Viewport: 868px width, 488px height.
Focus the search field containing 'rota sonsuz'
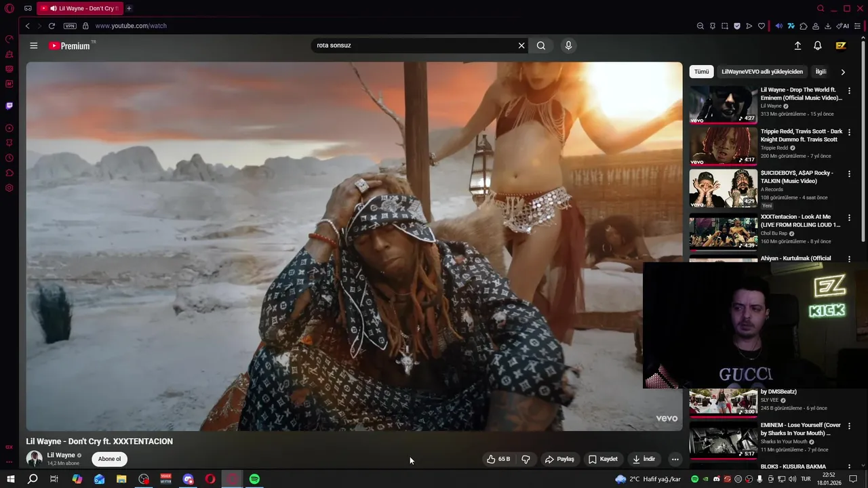[x=414, y=45]
